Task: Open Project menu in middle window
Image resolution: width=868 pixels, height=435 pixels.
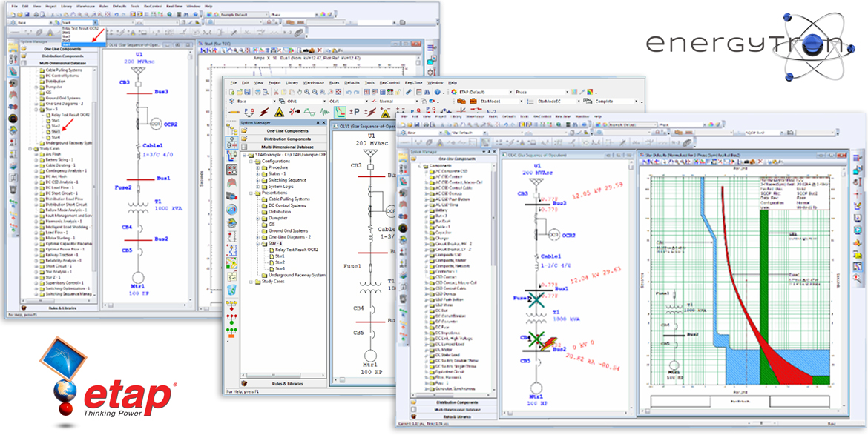Action: pyautogui.click(x=274, y=82)
